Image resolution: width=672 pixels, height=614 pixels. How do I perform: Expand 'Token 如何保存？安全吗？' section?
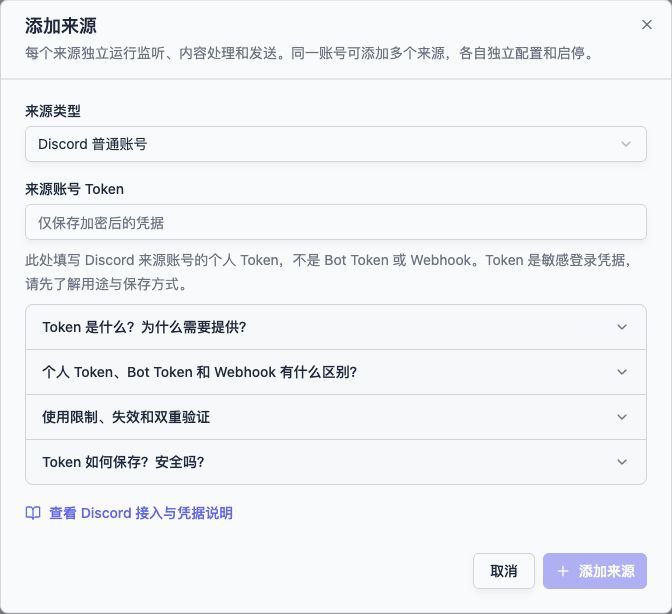coord(336,462)
